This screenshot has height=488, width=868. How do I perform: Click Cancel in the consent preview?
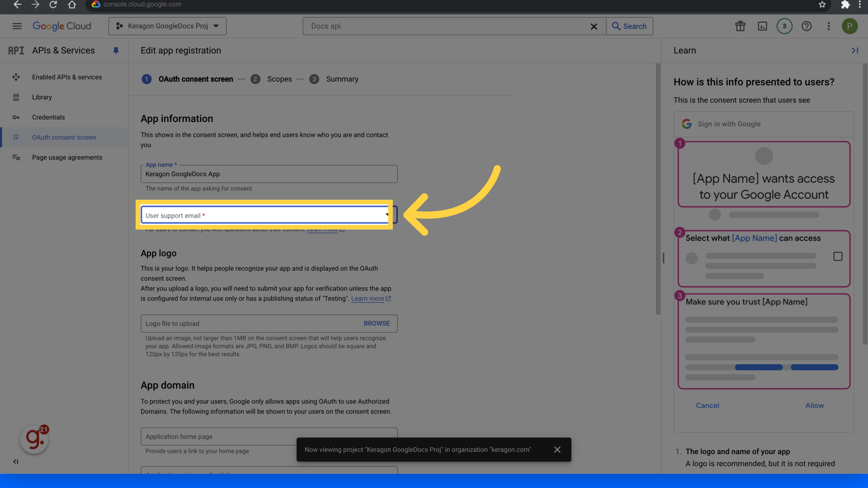coord(708,406)
